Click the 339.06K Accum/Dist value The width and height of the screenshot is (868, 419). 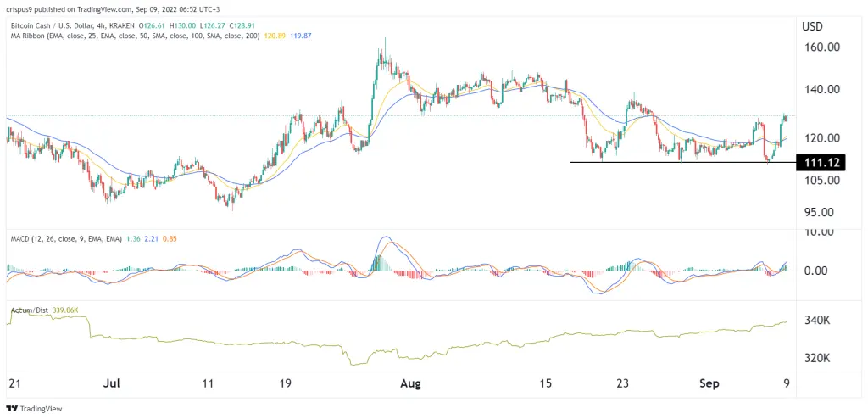click(65, 310)
